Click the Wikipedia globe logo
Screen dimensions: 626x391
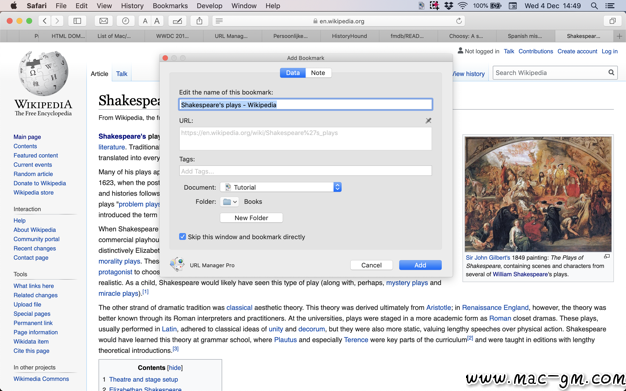43,73
